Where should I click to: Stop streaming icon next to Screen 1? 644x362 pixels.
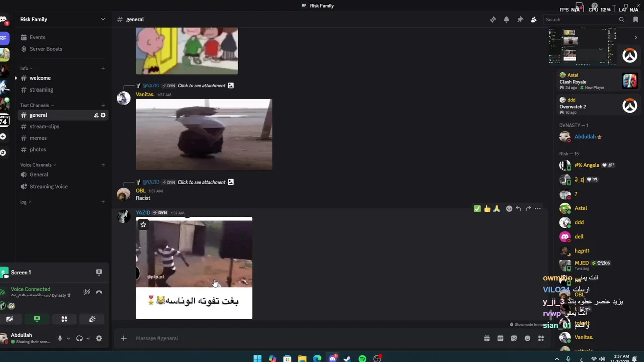pos(99,272)
